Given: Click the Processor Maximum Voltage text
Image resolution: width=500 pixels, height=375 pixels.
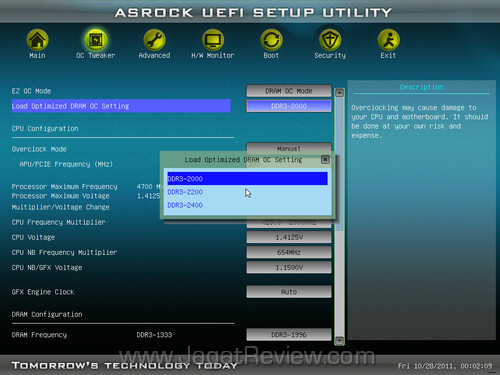Looking at the screenshot, I should click(x=60, y=196).
